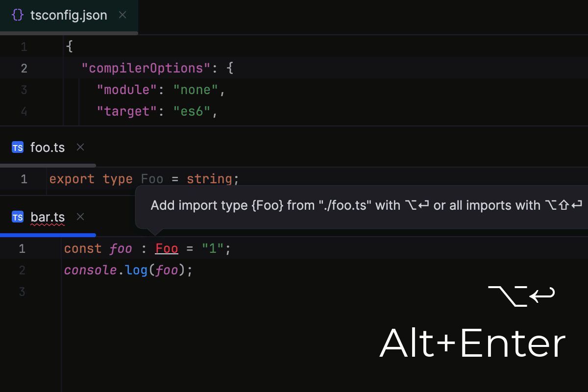Select the tsconfig.json tab
The width and height of the screenshot is (588, 392).
click(69, 15)
